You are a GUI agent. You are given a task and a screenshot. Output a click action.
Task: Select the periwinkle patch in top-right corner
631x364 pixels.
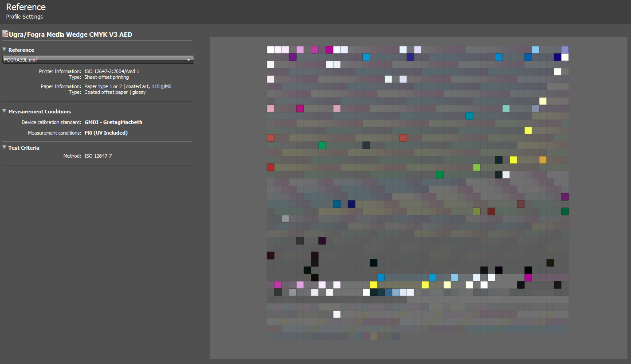coord(565,50)
